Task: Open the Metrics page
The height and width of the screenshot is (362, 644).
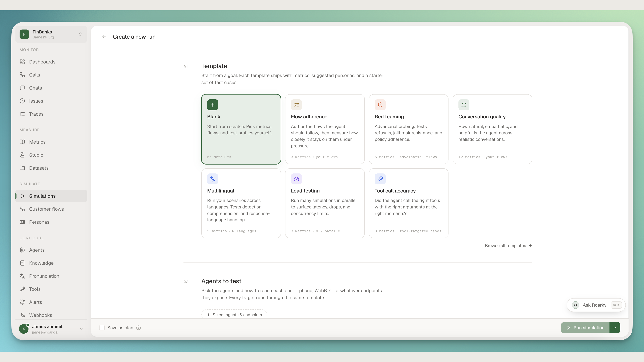Action: pyautogui.click(x=51, y=142)
